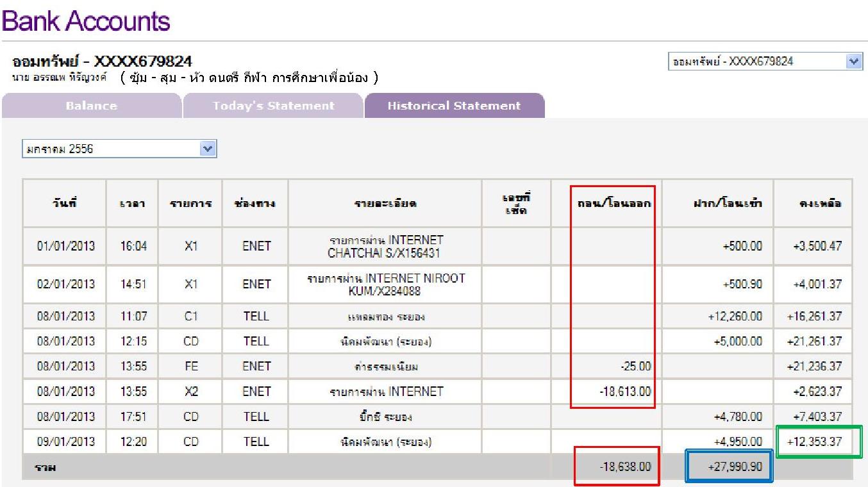The width and height of the screenshot is (868, 487).
Task: Open the Today's Statement tab
Action: [274, 106]
